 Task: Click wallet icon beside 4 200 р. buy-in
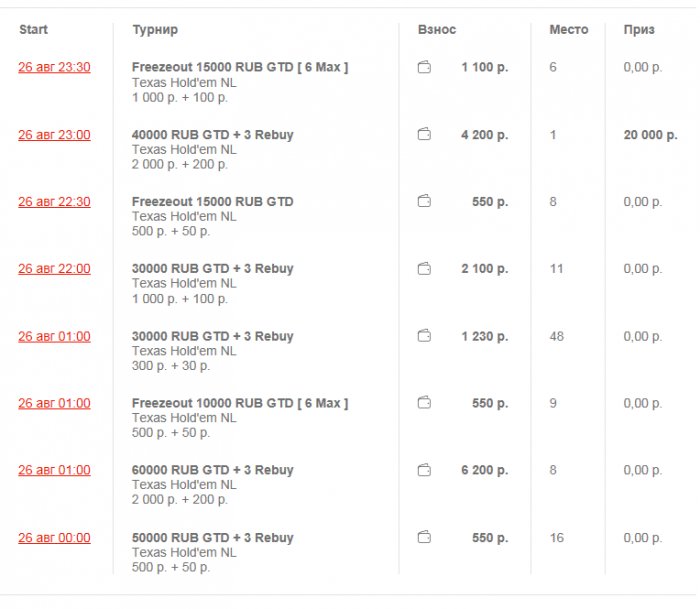(424, 135)
